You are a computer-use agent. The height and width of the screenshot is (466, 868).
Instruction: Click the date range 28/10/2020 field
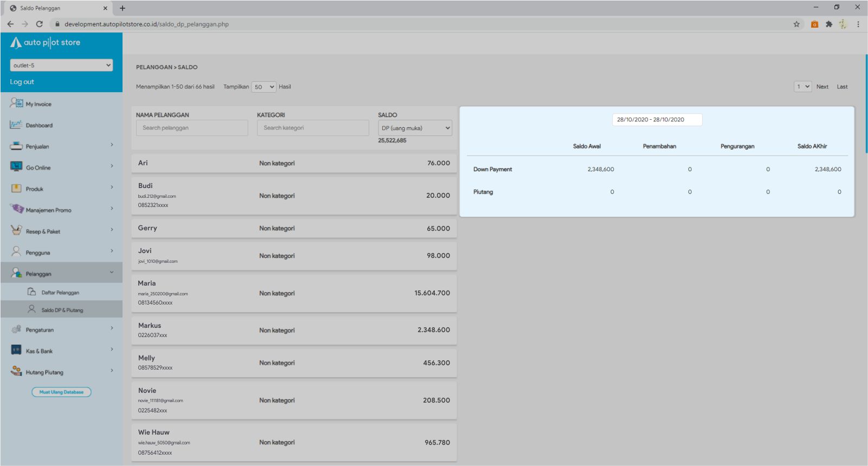coord(657,120)
